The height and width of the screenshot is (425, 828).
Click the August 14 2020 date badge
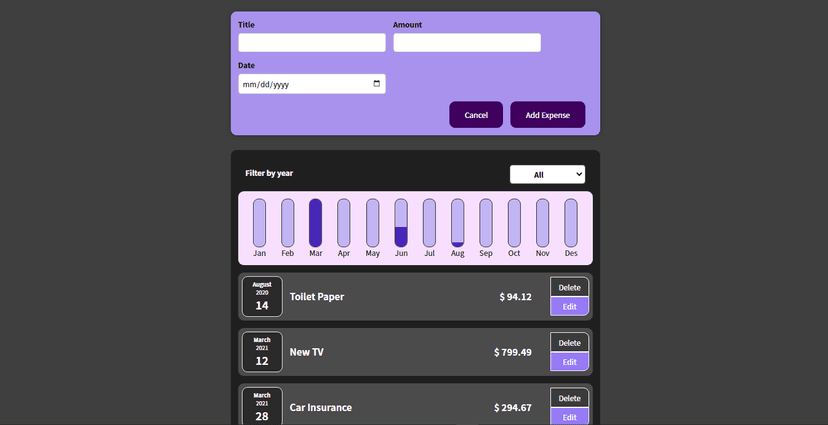(262, 297)
